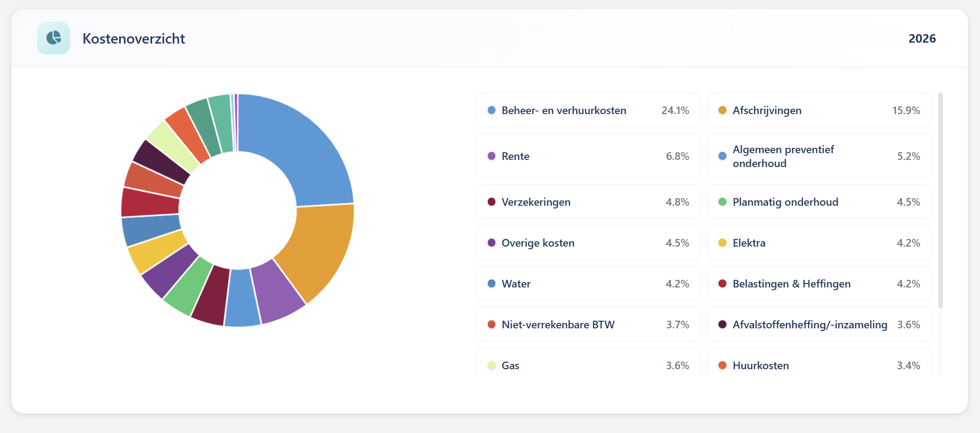Open the 2026 year selector
This screenshot has height=433, width=980.
pos(922,39)
